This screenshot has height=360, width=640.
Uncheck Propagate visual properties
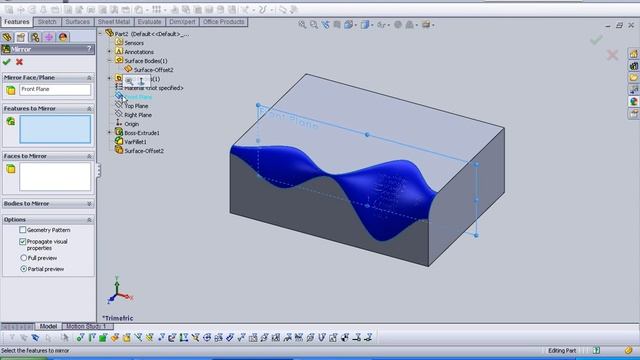point(23,242)
